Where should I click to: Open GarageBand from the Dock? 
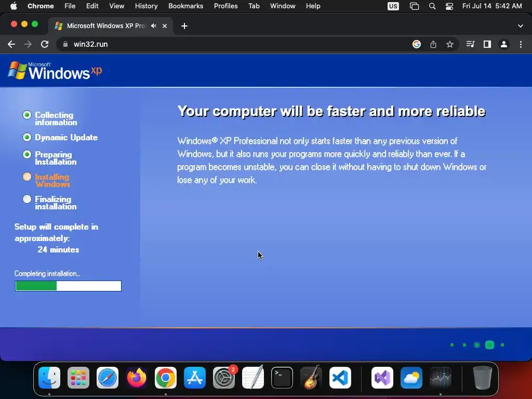click(x=311, y=378)
